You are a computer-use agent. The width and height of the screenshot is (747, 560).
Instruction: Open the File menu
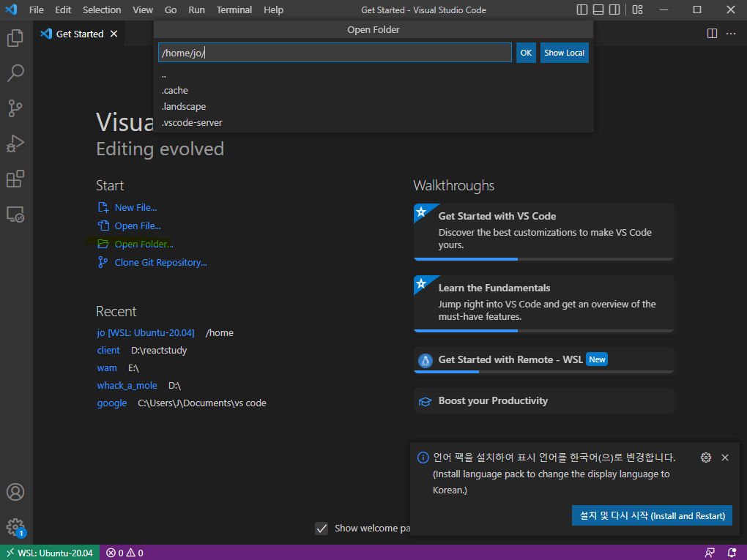(36, 10)
